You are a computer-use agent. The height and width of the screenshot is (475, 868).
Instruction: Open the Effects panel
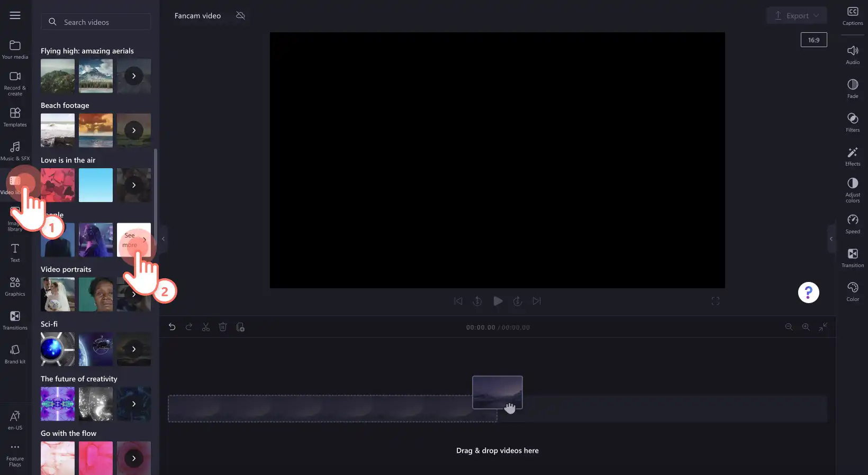click(x=853, y=157)
